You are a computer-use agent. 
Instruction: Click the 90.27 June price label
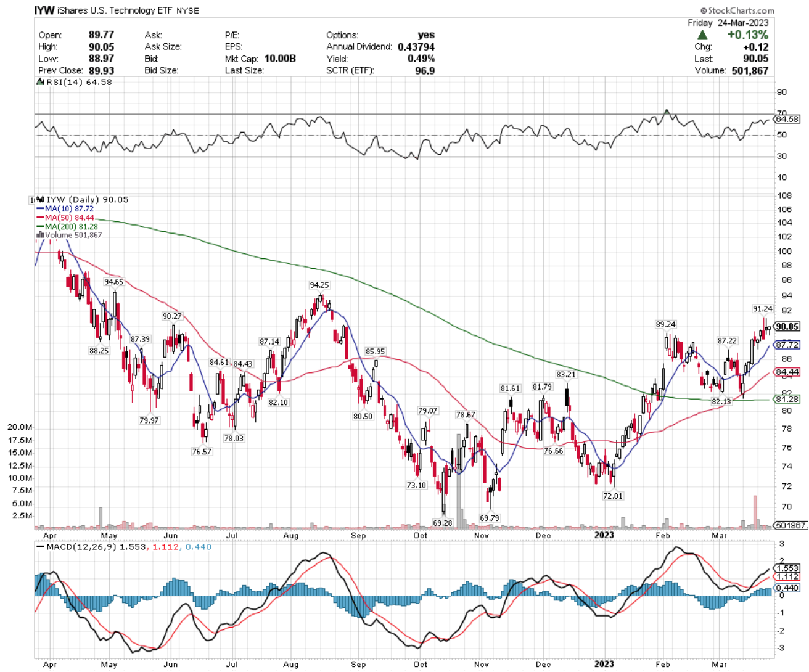pos(172,316)
